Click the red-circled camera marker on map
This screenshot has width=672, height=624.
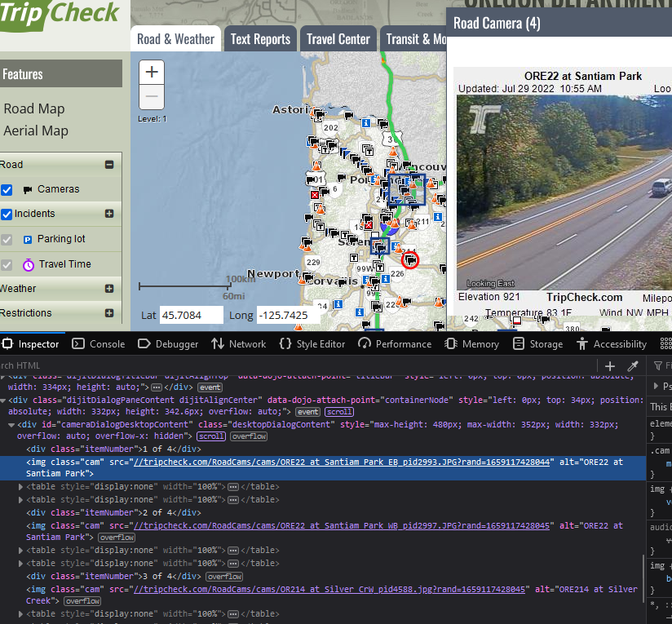pos(410,259)
